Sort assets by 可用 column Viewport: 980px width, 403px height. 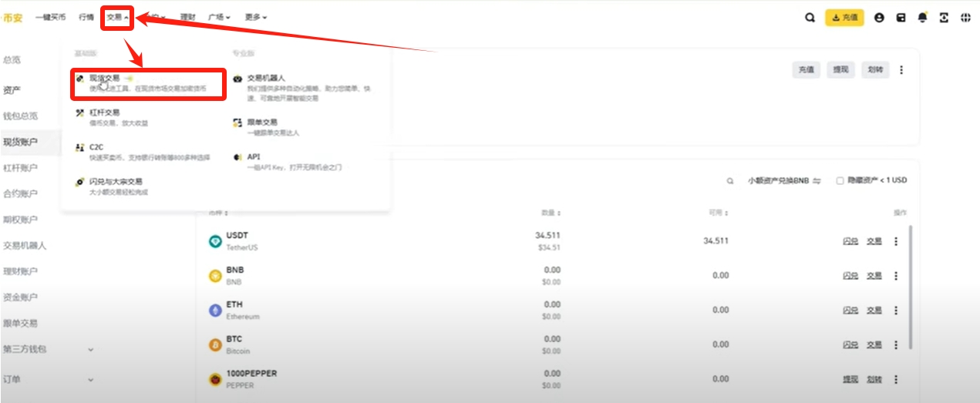click(x=719, y=213)
